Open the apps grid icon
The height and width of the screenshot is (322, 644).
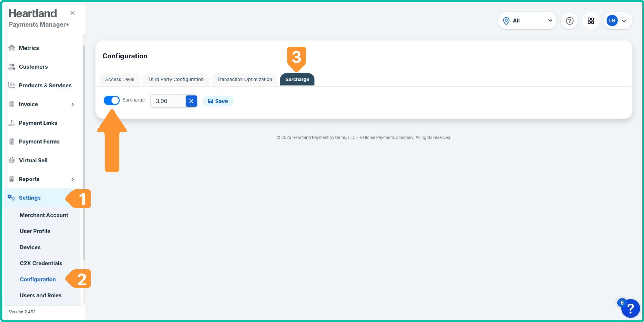click(591, 21)
